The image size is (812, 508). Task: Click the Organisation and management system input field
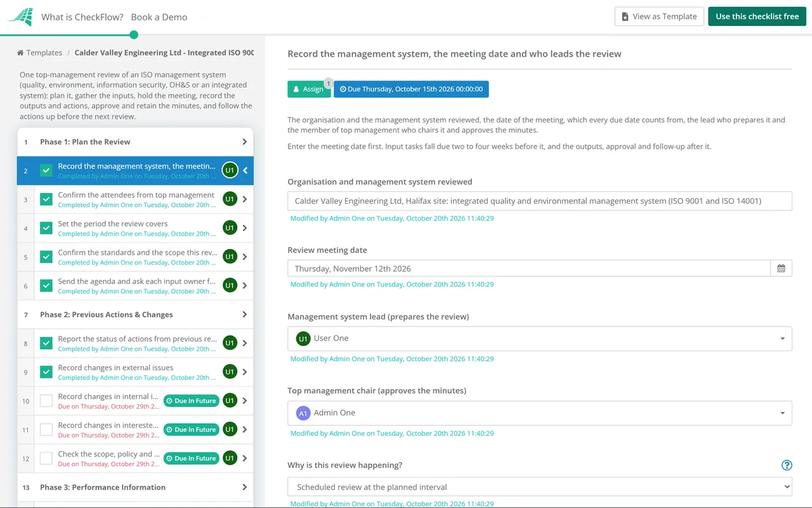coord(540,201)
